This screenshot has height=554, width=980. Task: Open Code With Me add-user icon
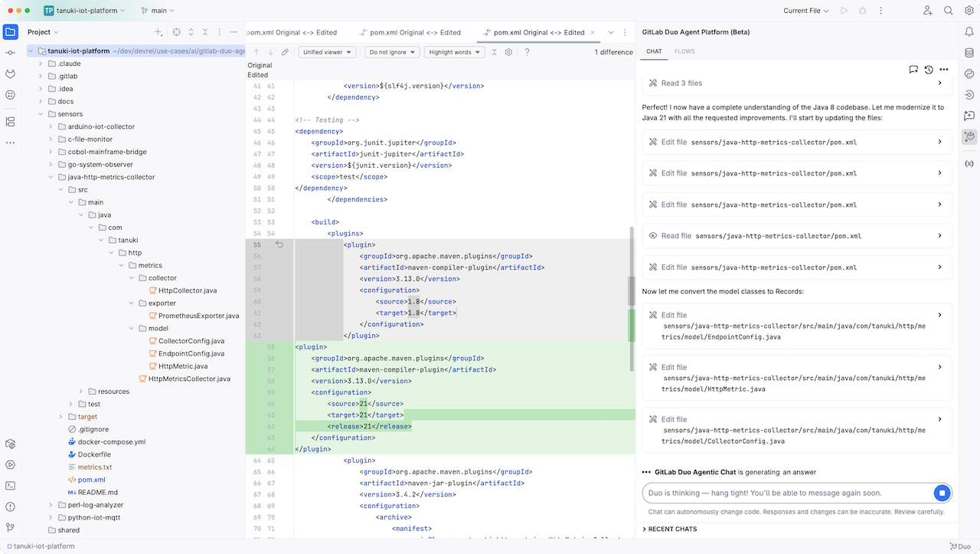pyautogui.click(x=928, y=11)
